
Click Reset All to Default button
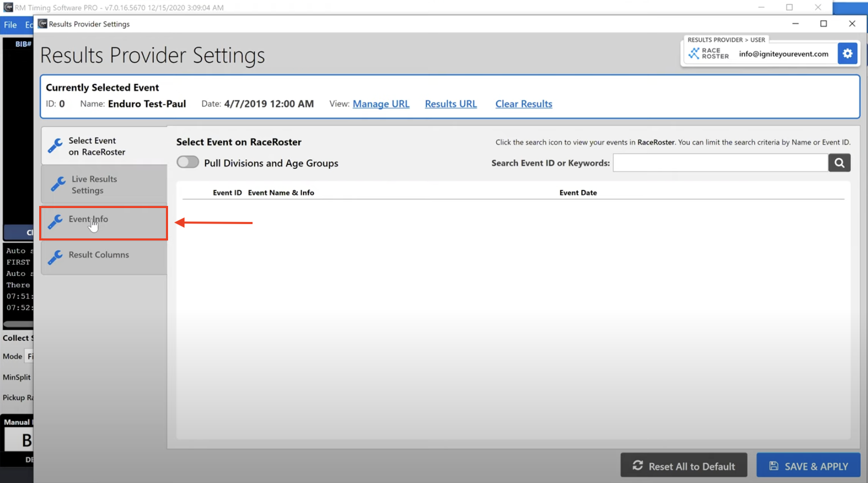pyautogui.click(x=683, y=465)
